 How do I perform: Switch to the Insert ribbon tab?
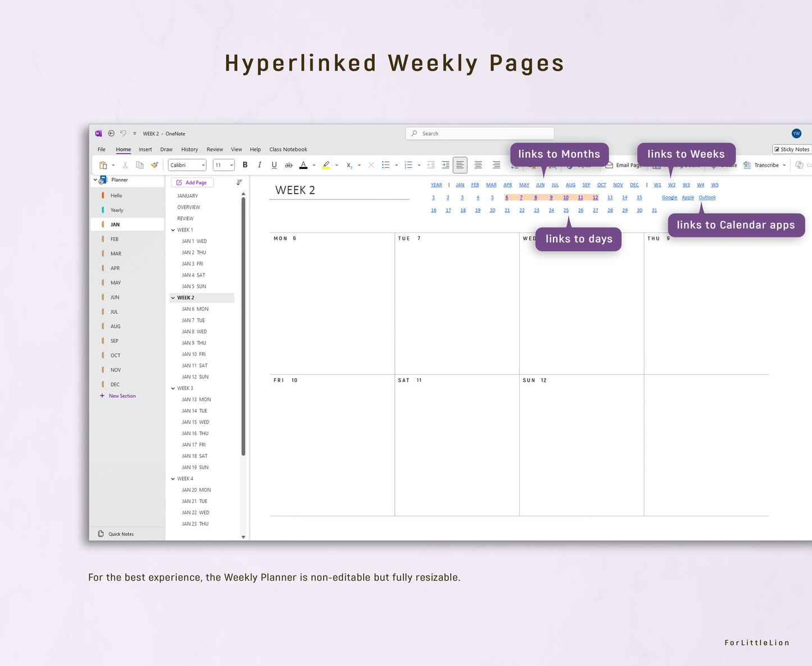tap(145, 149)
